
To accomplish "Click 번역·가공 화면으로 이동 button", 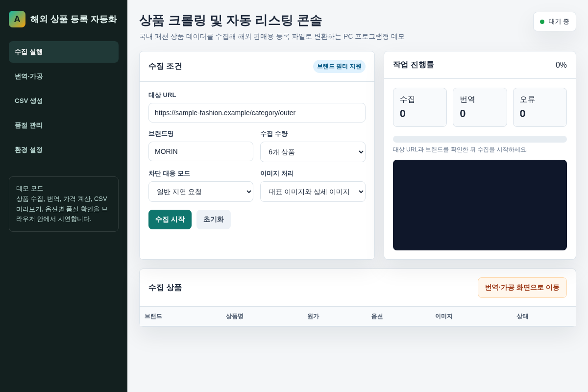I will (522, 288).
